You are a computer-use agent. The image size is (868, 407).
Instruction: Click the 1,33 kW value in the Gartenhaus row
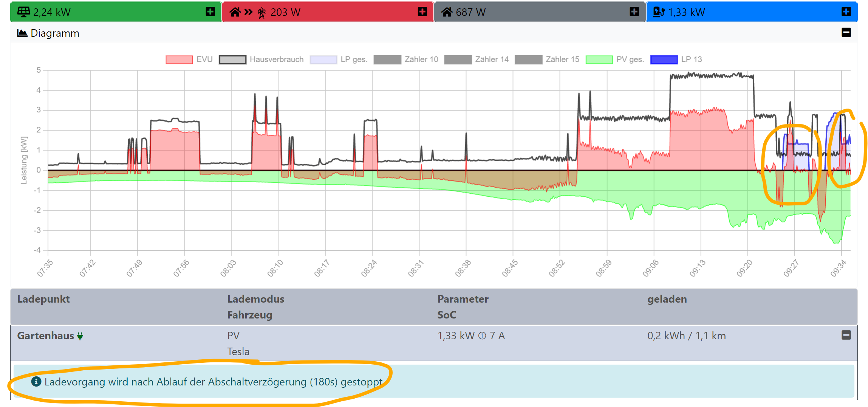point(456,336)
